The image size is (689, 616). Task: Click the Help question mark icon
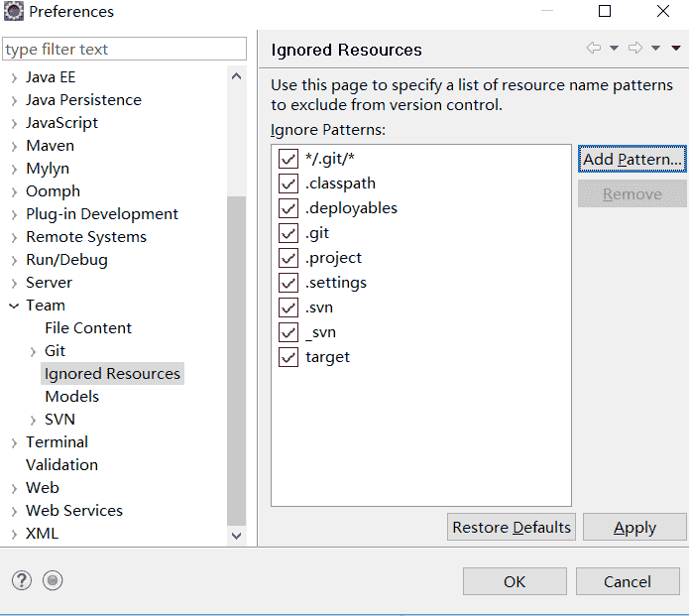coord(22,581)
